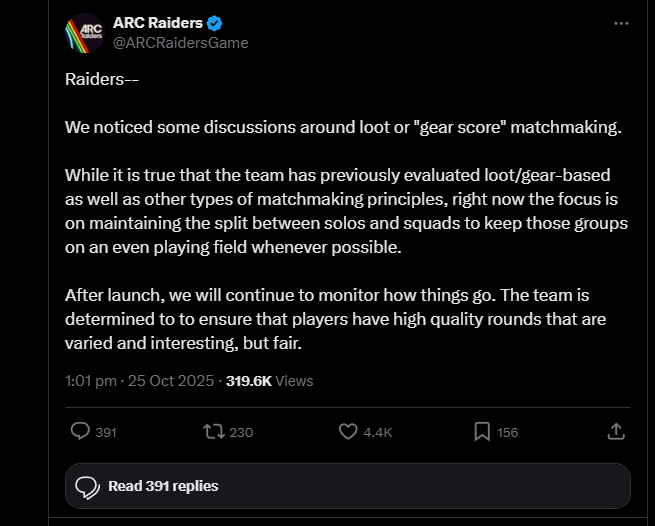The image size is (655, 526).
Task: Click the reply speech bubble icon
Action: point(81,432)
